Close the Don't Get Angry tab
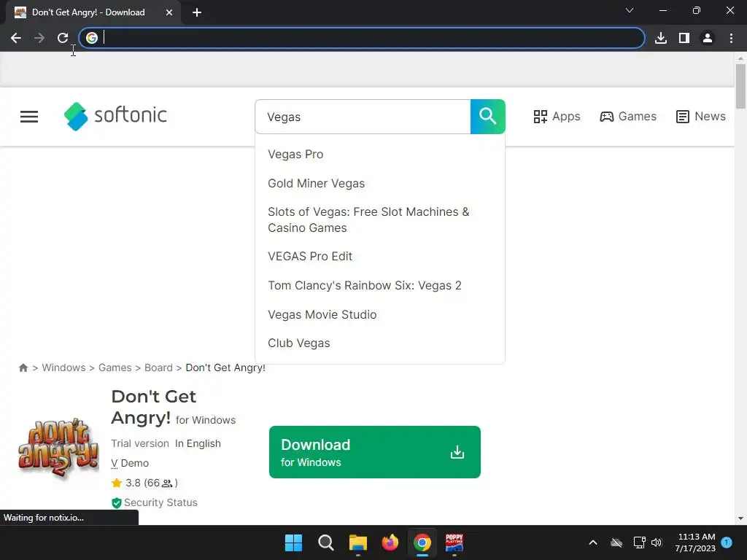This screenshot has height=560, width=747. click(169, 12)
